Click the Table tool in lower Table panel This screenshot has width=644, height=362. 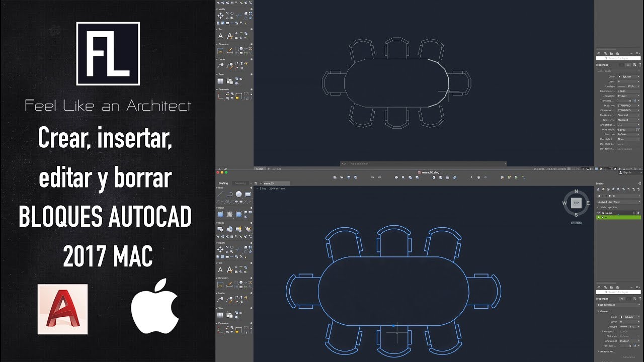(x=220, y=315)
